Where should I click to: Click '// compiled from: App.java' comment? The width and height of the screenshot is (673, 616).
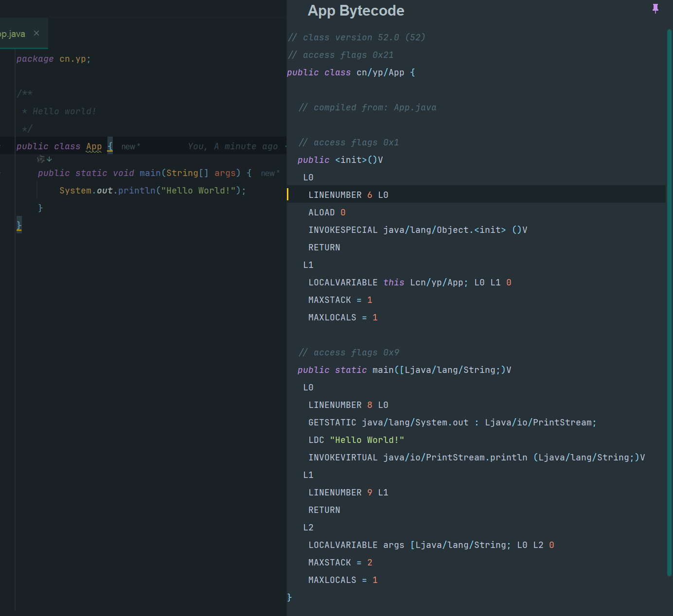(368, 107)
